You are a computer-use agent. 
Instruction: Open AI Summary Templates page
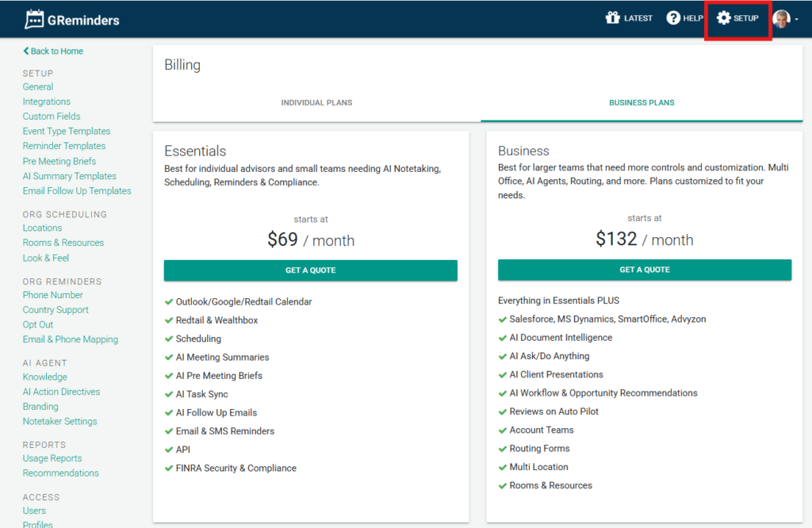coord(70,176)
